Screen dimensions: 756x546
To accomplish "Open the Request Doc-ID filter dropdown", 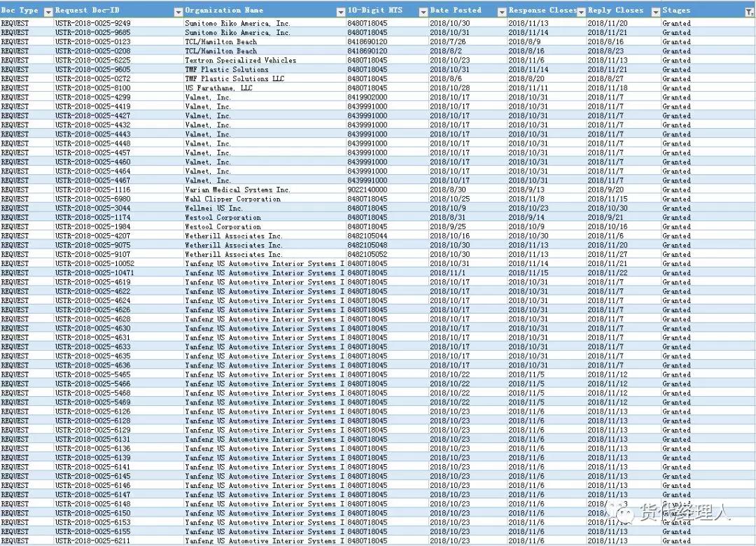I will click(x=178, y=12).
